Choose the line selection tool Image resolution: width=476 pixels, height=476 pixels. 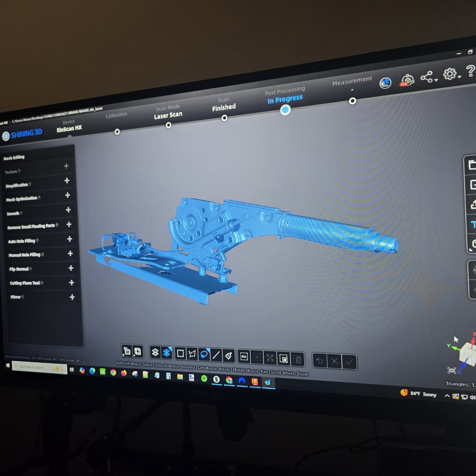tap(216, 355)
